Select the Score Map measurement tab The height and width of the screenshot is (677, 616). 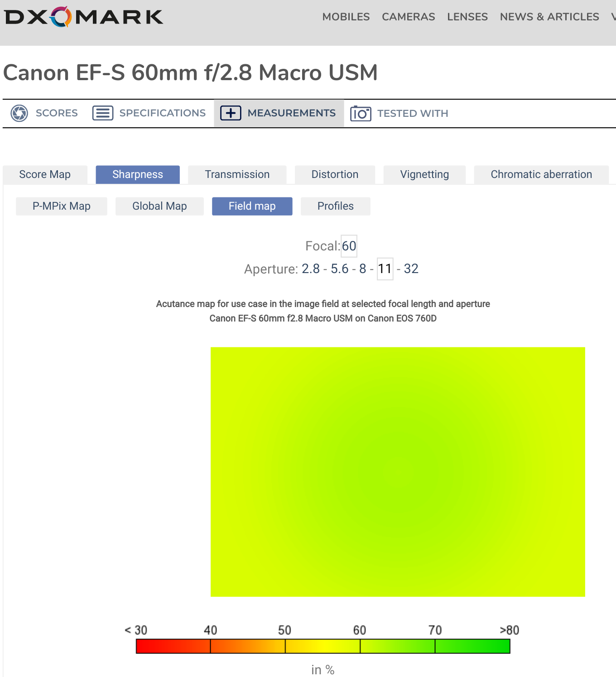tap(45, 174)
